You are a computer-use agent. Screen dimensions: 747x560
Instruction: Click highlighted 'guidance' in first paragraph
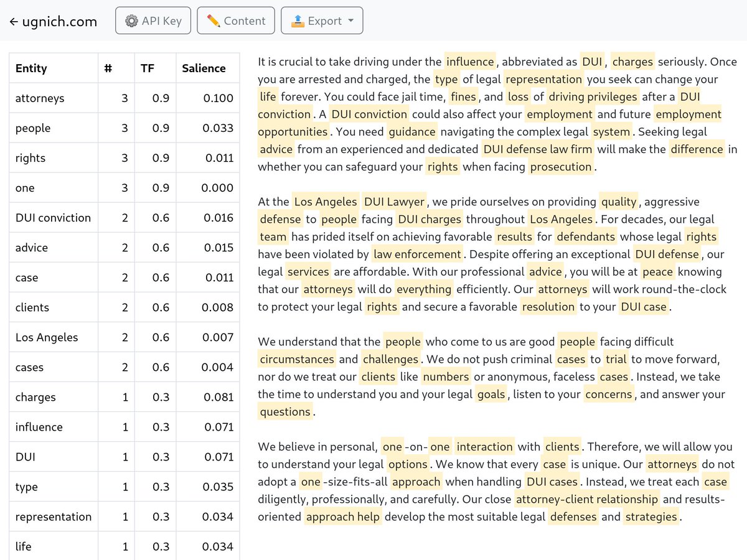pos(412,132)
